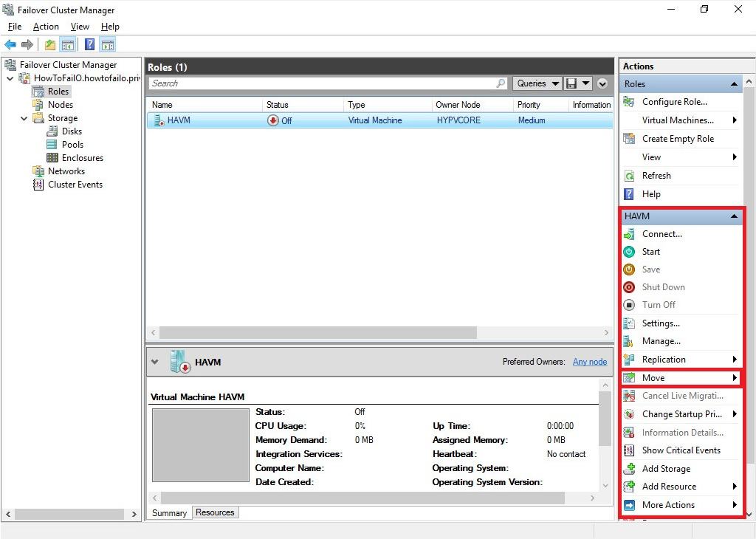
Task: Click the Cancel Live Migration icon
Action: (x=629, y=396)
